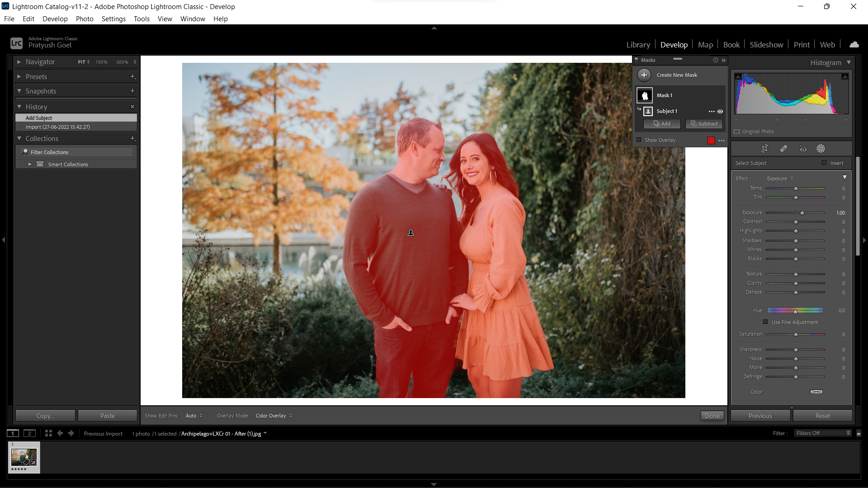868x488 pixels.
Task: Expand the Smart Collections folder
Action: point(29,164)
